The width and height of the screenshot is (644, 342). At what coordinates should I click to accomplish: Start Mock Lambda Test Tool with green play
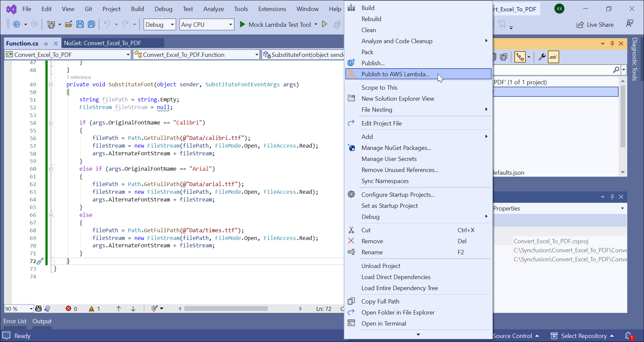(243, 24)
